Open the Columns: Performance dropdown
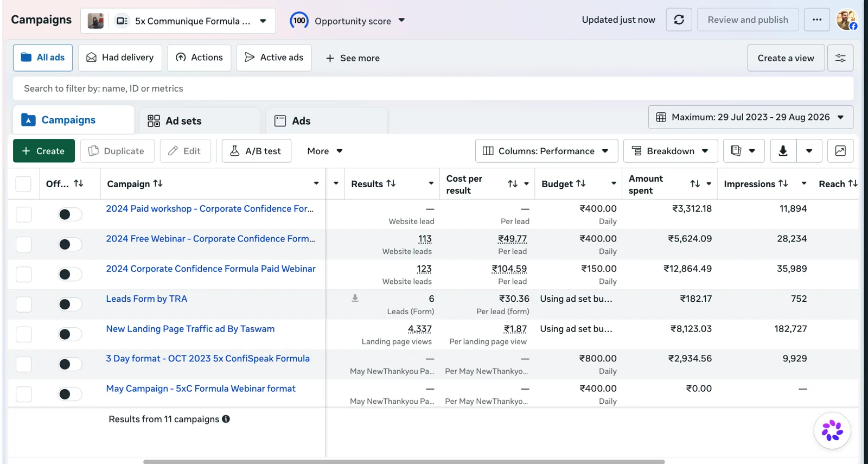Screen dimensions: 868x464 pyautogui.click(x=546, y=151)
